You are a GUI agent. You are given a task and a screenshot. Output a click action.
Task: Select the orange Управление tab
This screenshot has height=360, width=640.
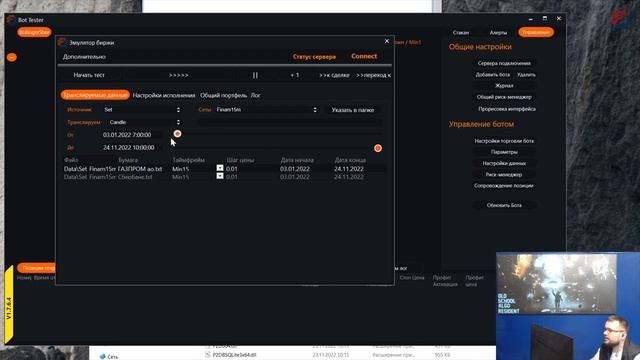pos(536,32)
